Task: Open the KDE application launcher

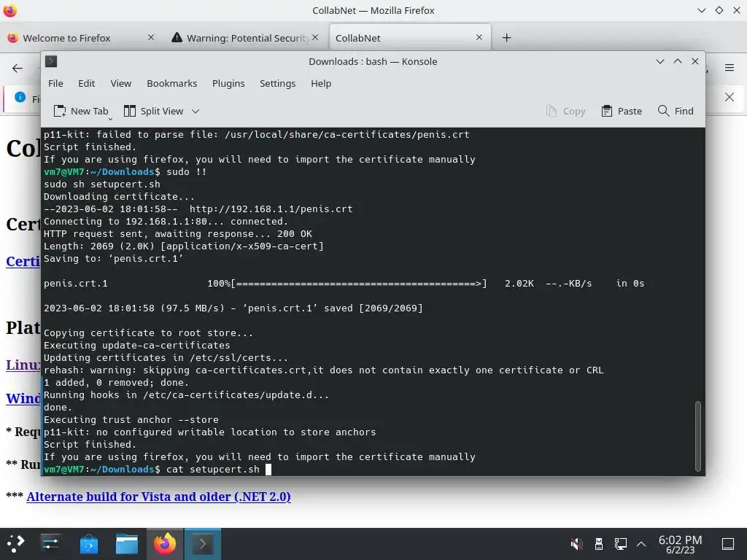Action: 16,544
